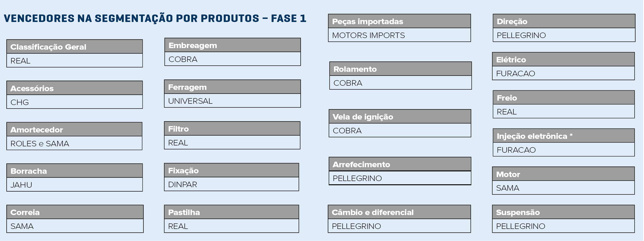Image resolution: width=644 pixels, height=241 pixels.
Task: Click the Câmbio e diferencial header
Action: 399,212
